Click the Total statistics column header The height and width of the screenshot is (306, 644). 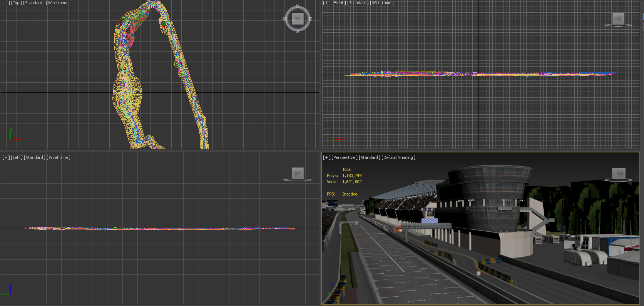(347, 169)
